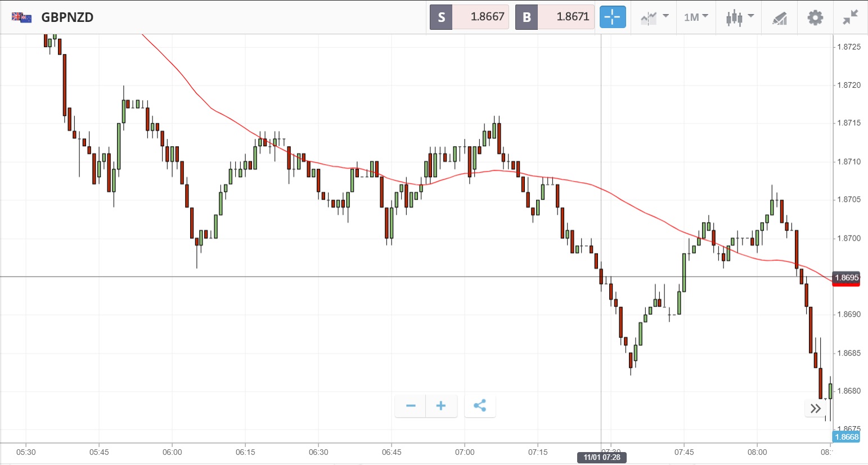Click the current price tag 1.8668
This screenshot has height=465, width=868.
click(x=846, y=437)
